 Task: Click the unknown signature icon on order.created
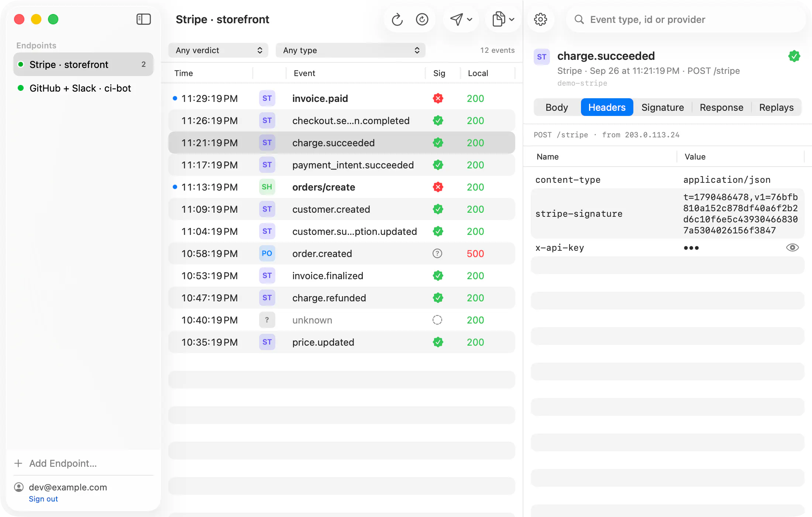pyautogui.click(x=437, y=253)
